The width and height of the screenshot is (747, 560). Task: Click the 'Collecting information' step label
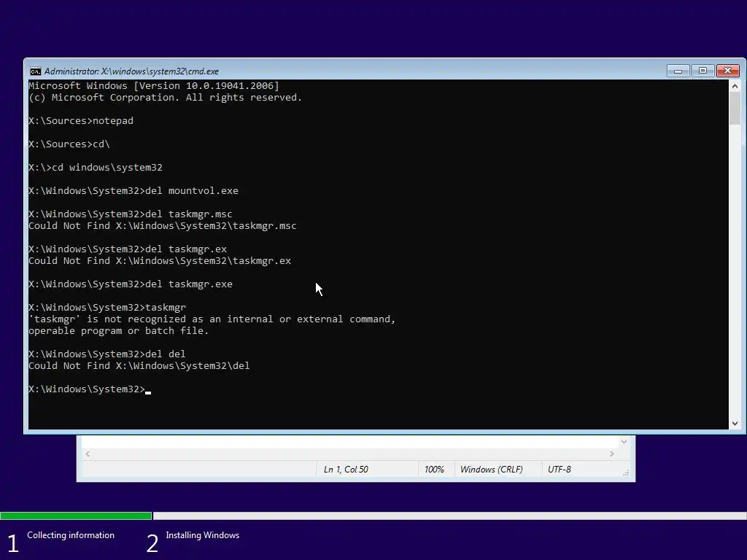click(71, 535)
